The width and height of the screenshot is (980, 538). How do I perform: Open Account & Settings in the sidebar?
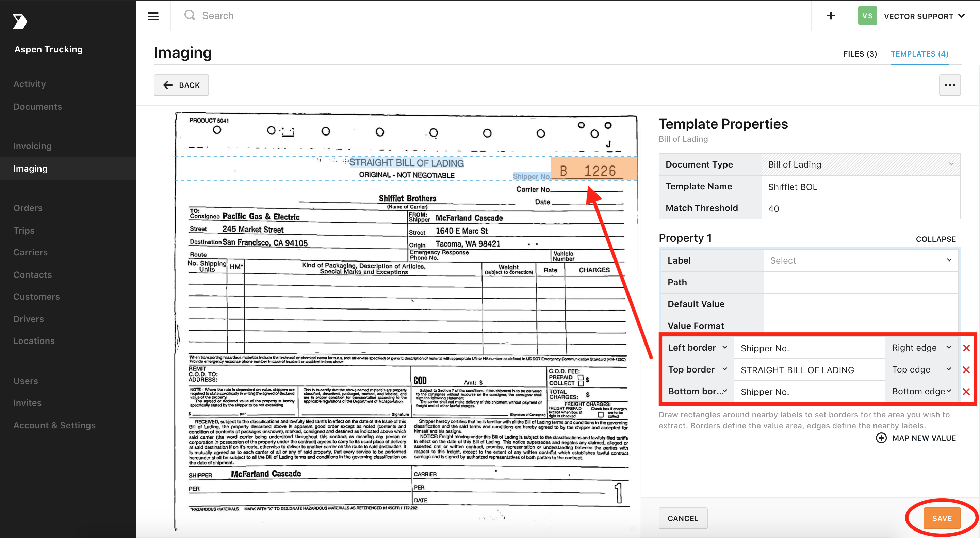[x=54, y=425]
